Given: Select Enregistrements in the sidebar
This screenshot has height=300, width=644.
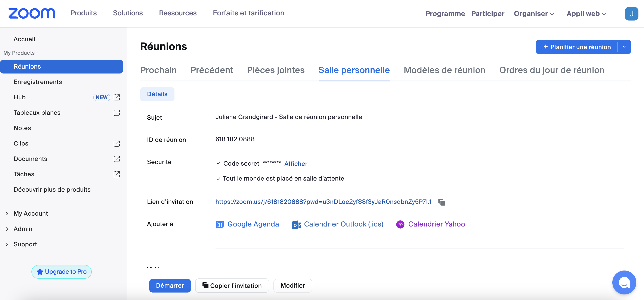Looking at the screenshot, I should [37, 82].
